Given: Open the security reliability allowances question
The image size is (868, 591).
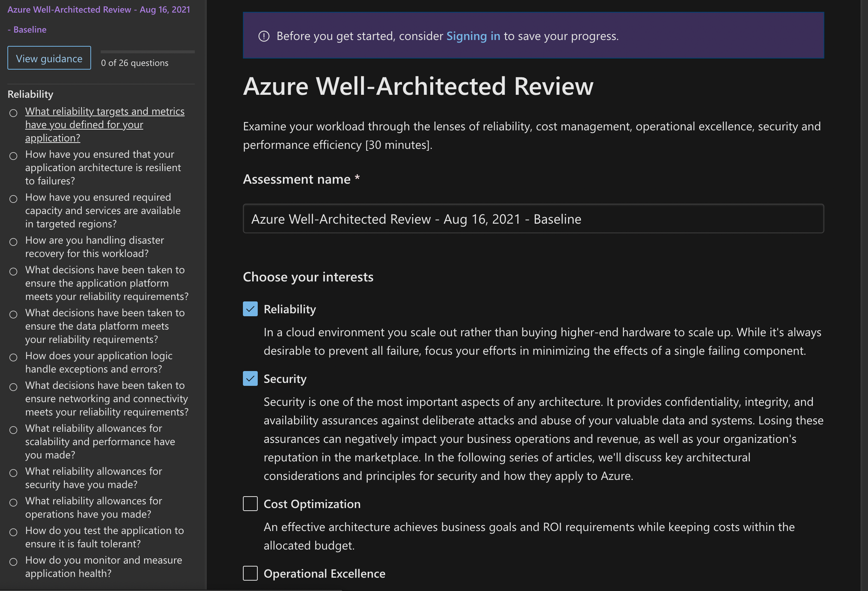Looking at the screenshot, I should pos(93,478).
